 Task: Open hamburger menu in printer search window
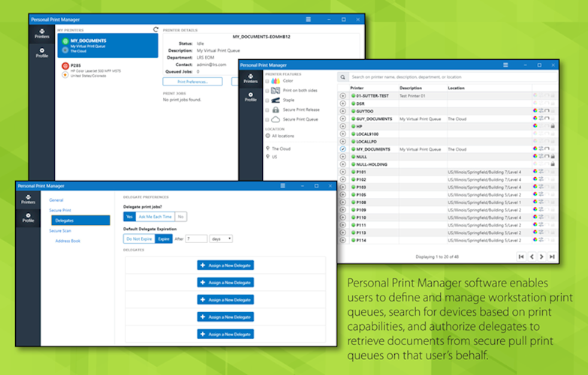[505, 64]
